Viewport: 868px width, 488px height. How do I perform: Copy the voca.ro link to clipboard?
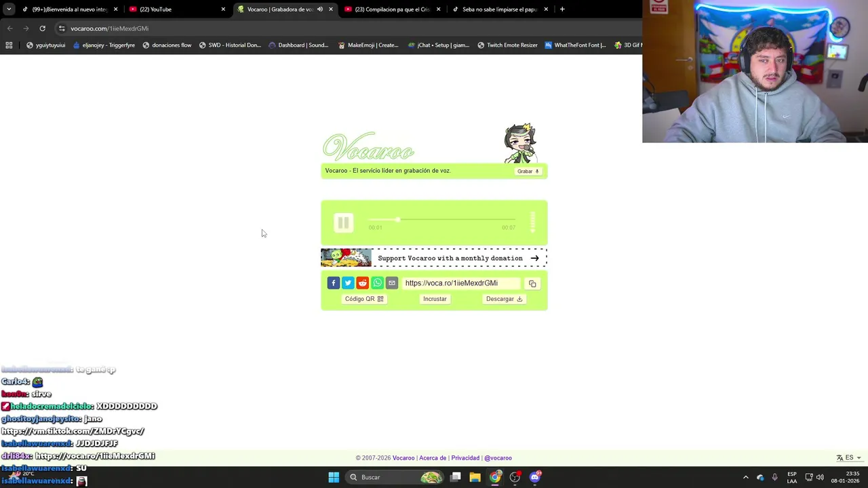coord(532,283)
